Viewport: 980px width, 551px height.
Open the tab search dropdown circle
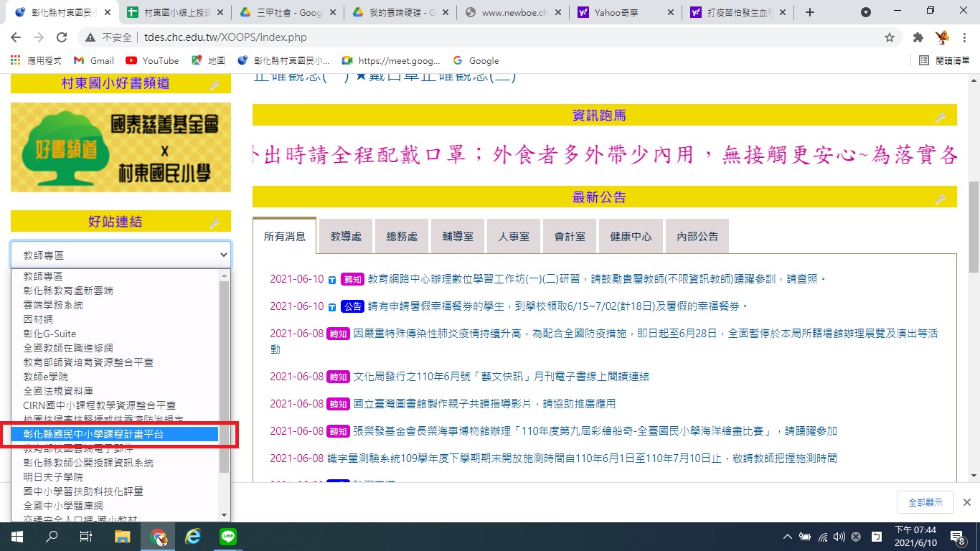pyautogui.click(x=866, y=12)
